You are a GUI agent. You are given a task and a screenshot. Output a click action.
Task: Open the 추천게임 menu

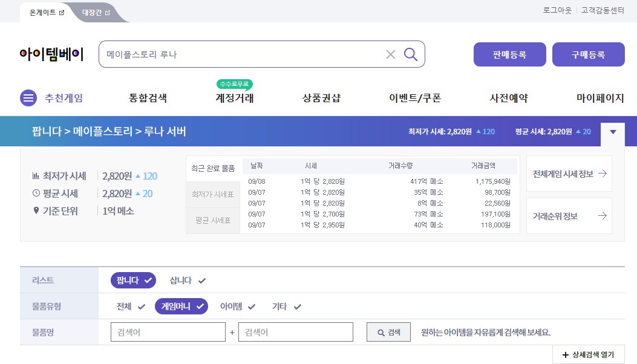[64, 98]
